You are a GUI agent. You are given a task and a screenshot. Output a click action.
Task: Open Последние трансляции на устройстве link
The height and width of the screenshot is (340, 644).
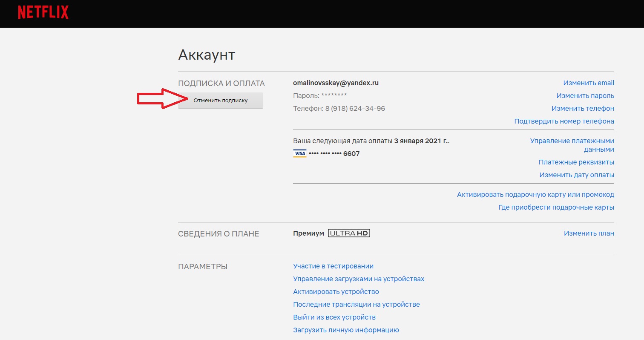point(356,305)
